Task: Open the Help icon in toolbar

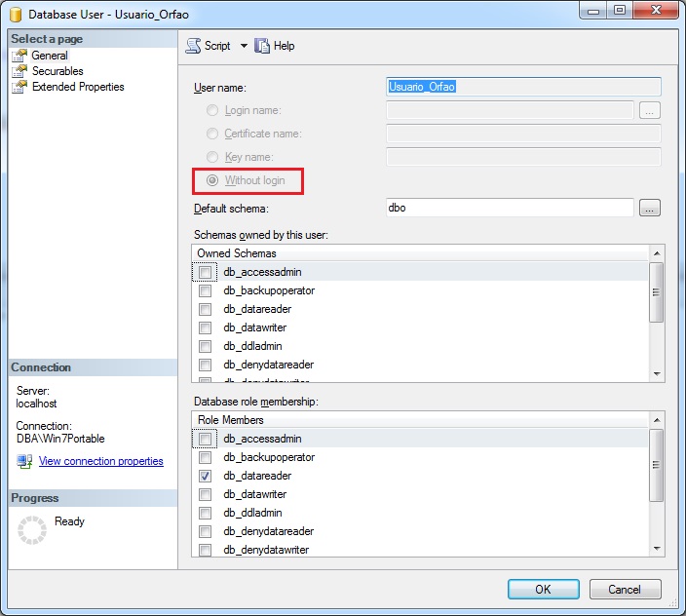Action: (x=262, y=46)
